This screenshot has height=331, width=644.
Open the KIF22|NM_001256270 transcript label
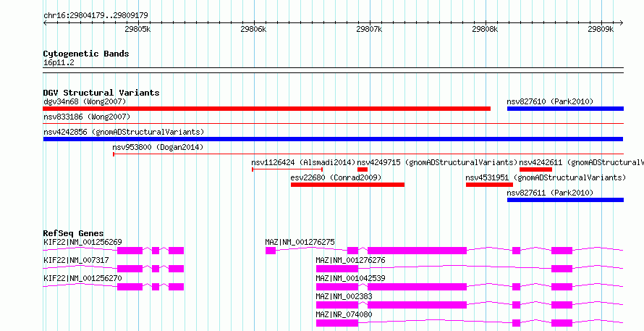[x=82, y=278]
